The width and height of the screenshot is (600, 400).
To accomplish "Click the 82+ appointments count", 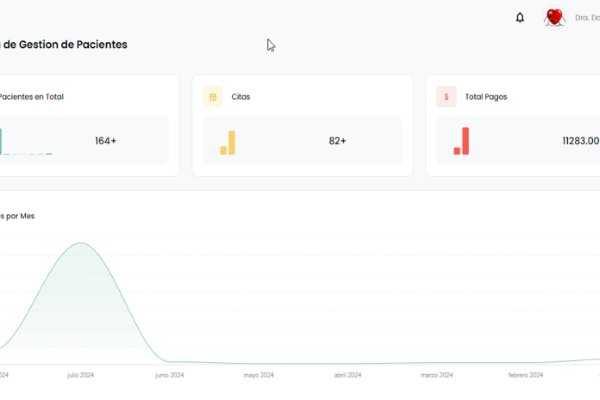I will (x=337, y=141).
